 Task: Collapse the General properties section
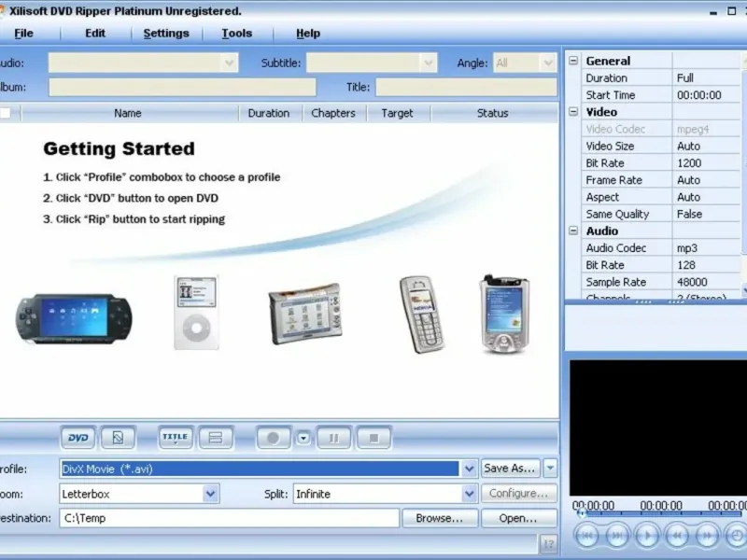(573, 61)
